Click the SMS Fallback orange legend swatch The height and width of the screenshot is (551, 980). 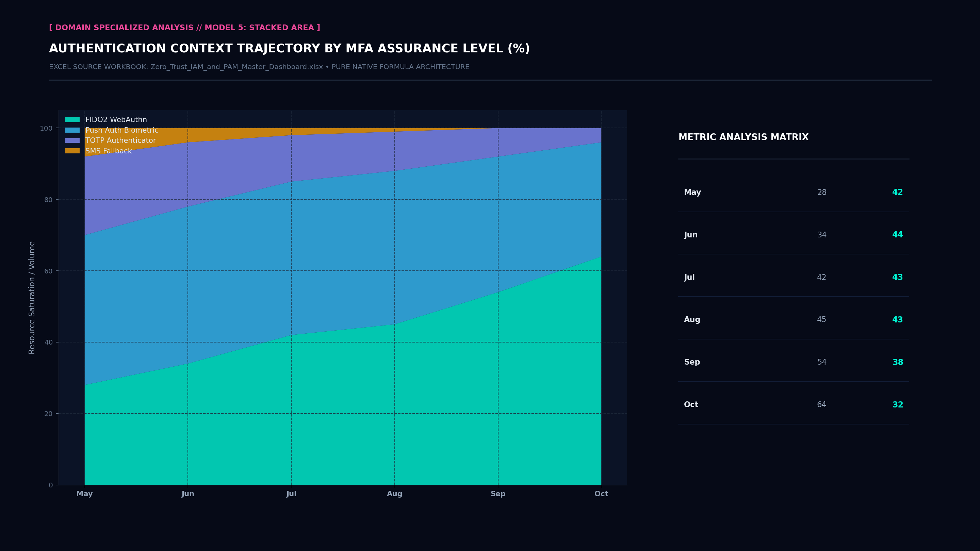72,151
